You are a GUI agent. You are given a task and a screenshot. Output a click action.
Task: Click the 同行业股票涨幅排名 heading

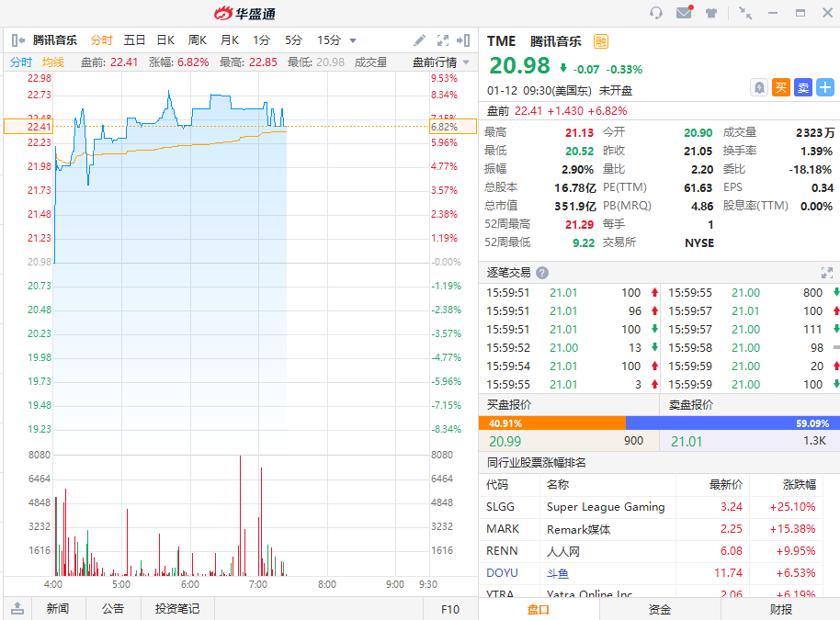[536, 463]
